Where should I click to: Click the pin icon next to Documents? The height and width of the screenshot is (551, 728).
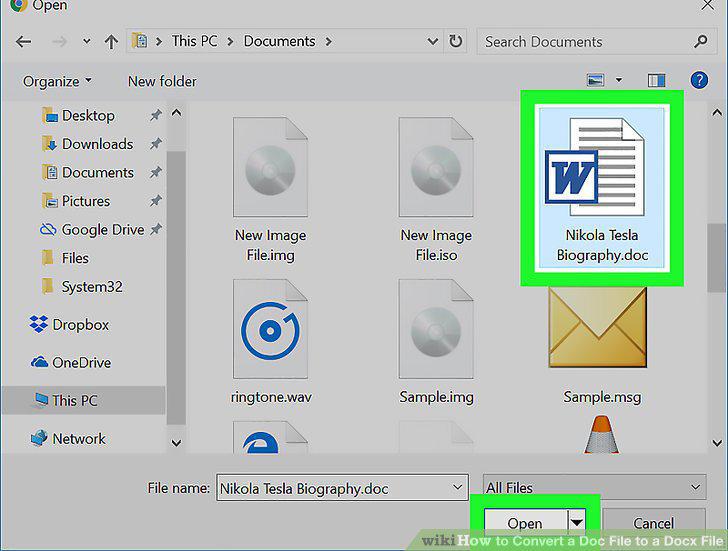pos(156,173)
